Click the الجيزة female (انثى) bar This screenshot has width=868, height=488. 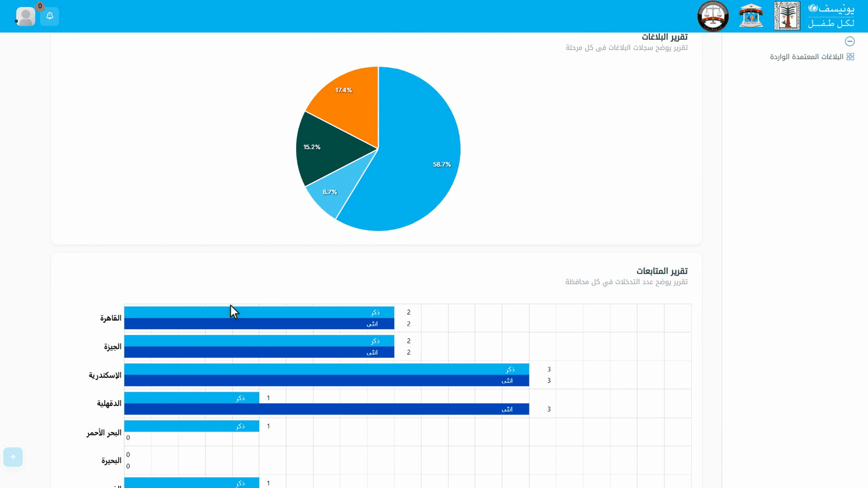point(259,352)
